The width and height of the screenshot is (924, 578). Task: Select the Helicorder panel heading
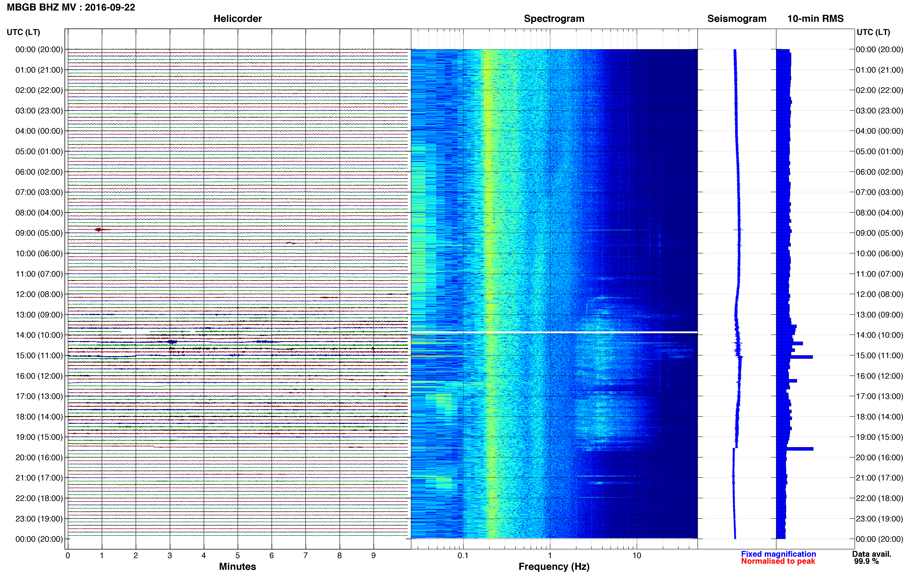coord(238,19)
